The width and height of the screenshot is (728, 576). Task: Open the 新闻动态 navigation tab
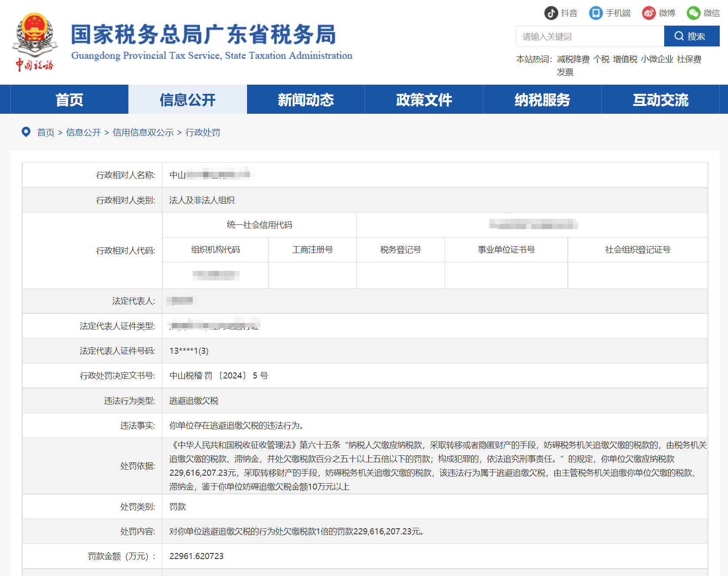[306, 99]
